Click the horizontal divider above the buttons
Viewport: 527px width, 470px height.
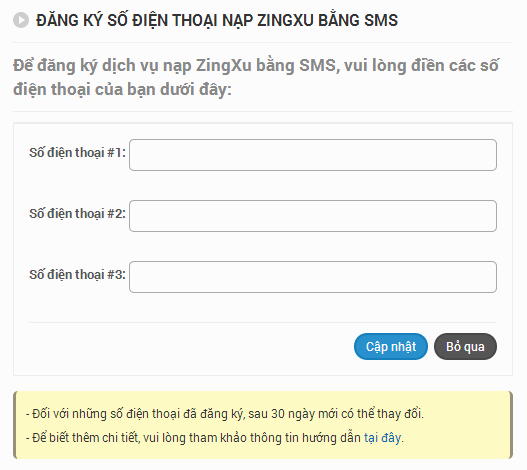[263, 322]
